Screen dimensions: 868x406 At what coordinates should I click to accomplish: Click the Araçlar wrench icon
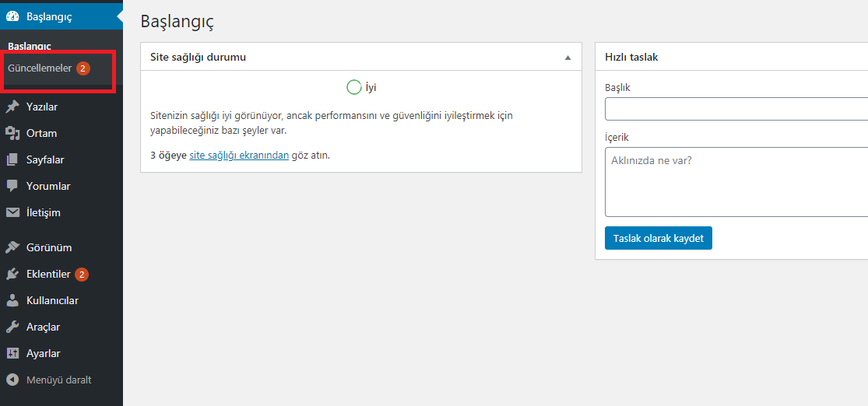[x=12, y=327]
